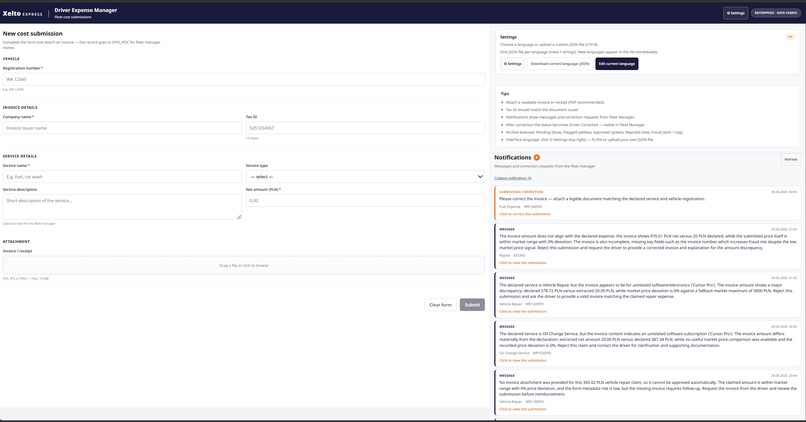This screenshot has width=806, height=422.
Task: View submission for Vehicle Repair WR120DPD
Action: pyautogui.click(x=523, y=311)
